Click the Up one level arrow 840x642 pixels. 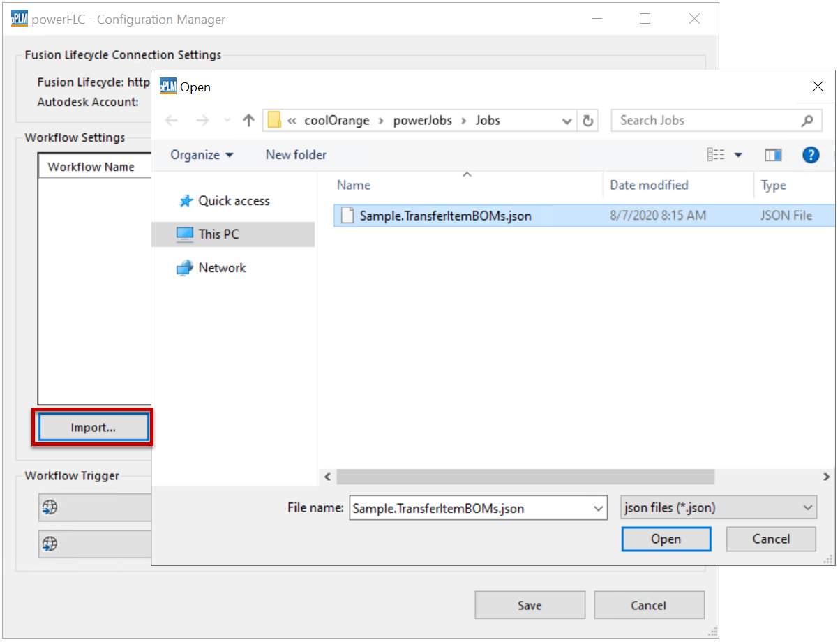pos(248,121)
